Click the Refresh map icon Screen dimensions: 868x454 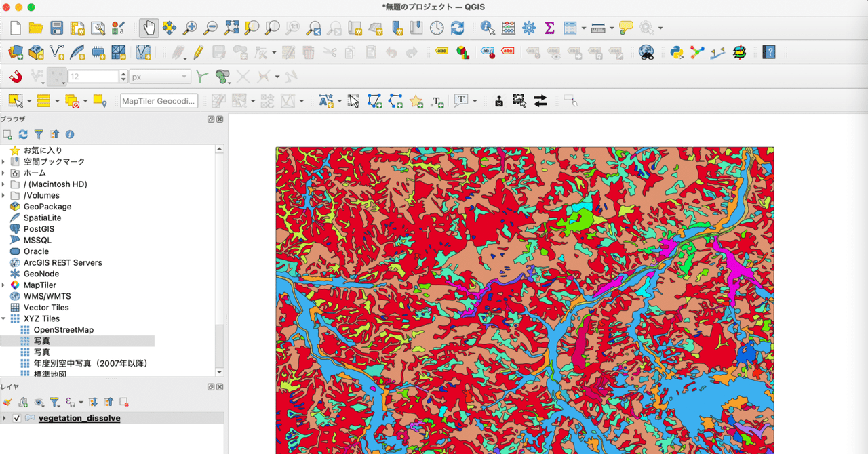pyautogui.click(x=457, y=28)
